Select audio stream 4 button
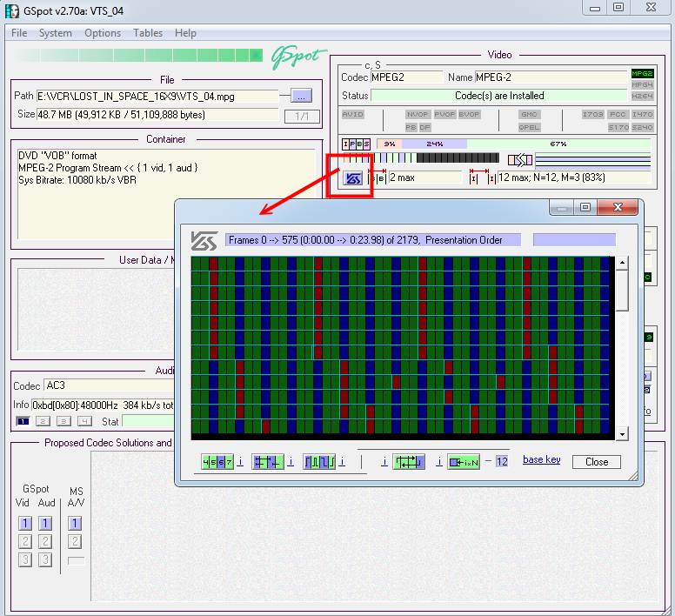The height and width of the screenshot is (616, 675). pyautogui.click(x=84, y=421)
